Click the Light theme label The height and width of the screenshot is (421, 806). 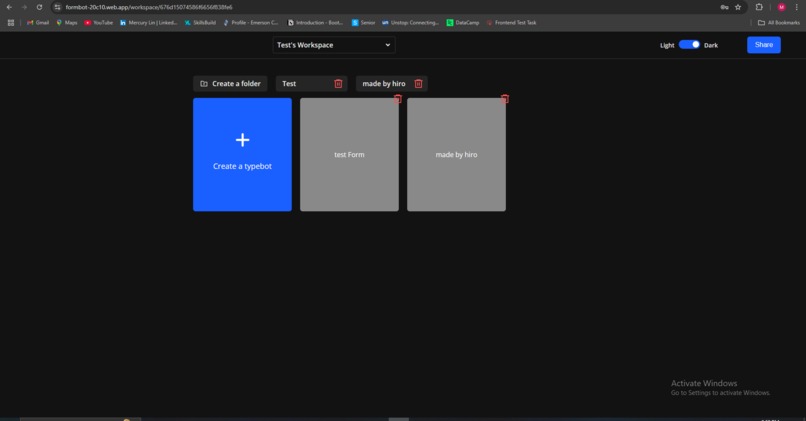[x=667, y=45]
